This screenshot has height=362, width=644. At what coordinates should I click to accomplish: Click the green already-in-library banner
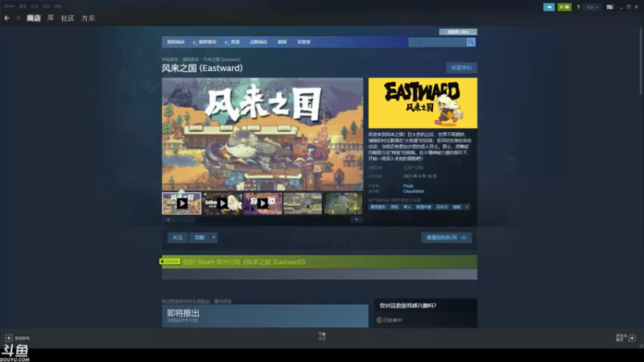click(320, 262)
